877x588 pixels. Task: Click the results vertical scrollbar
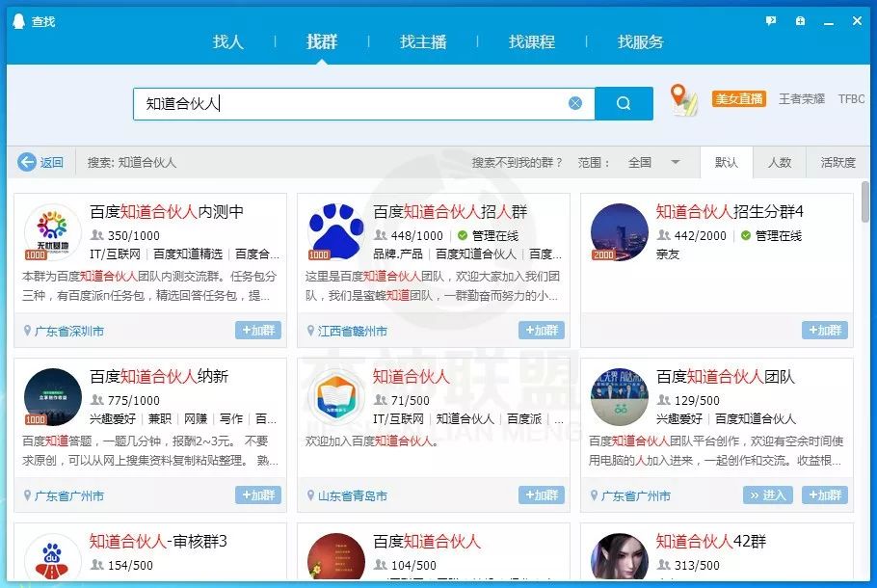tap(865, 201)
